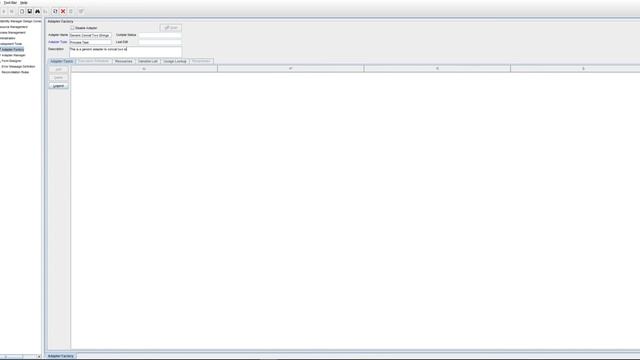Select Adapter Factory in the tree
Viewport: 640px width, 360px height.
pyautogui.click(x=12, y=49)
